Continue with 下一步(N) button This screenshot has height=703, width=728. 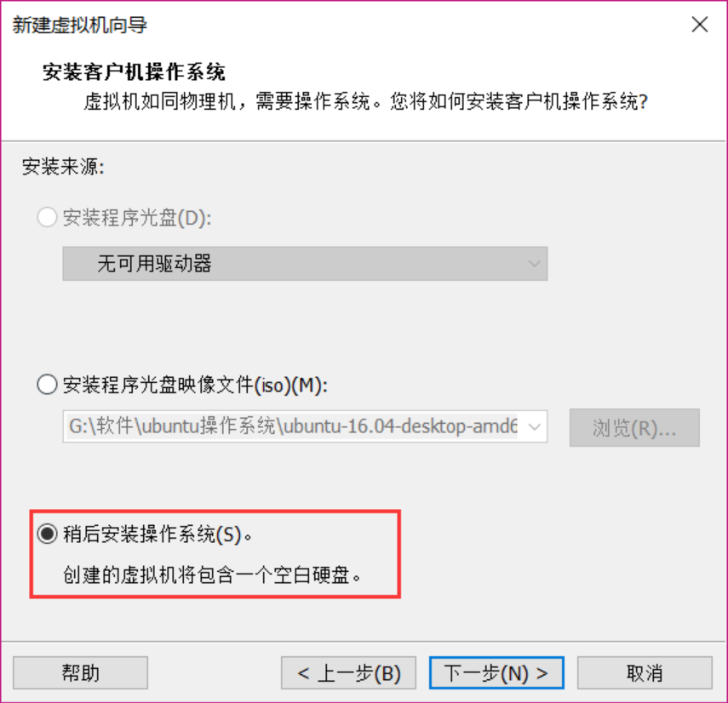496,672
